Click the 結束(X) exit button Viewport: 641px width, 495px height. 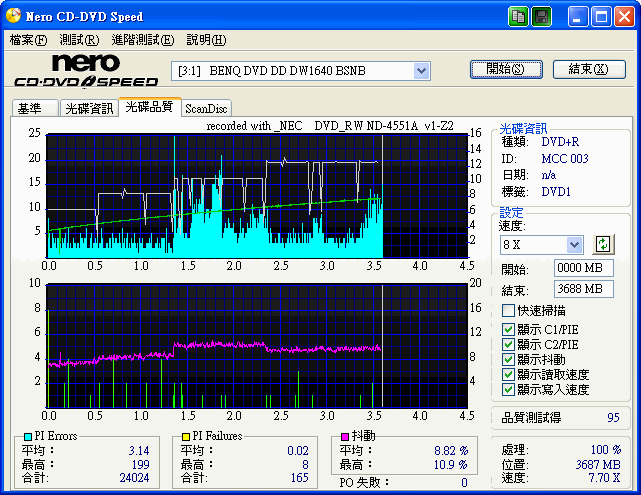[x=589, y=69]
